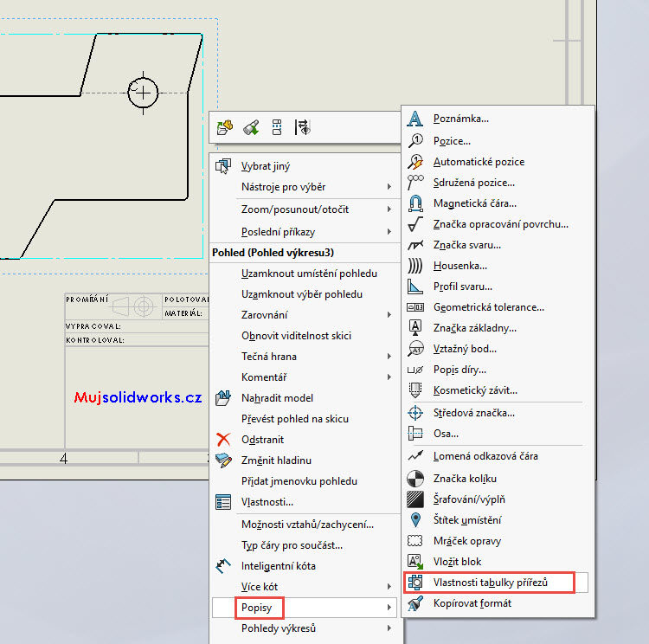Click the second context toolbar icon with the green arrow
The width and height of the screenshot is (649, 644).
(251, 127)
